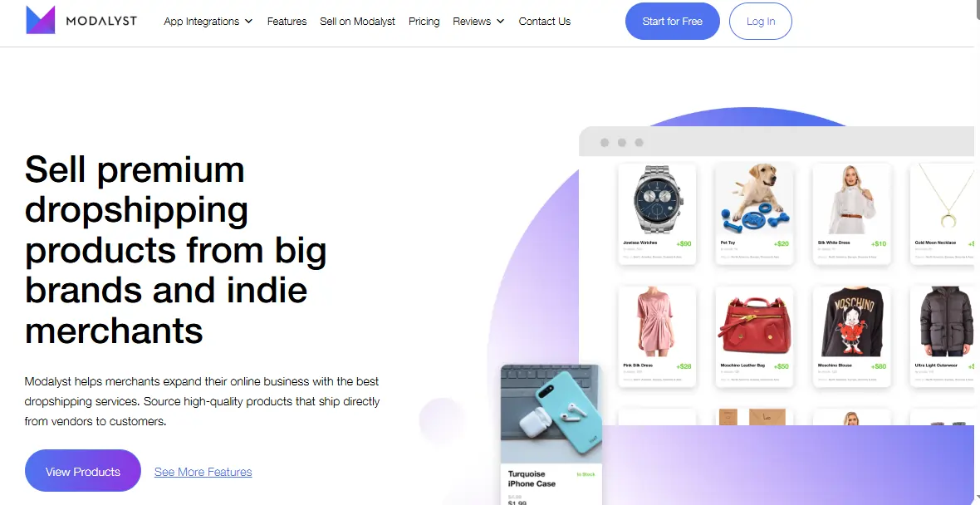Select the Gold Moon Necklace product image
Image resolution: width=980 pixels, height=505 pixels.
click(x=944, y=200)
